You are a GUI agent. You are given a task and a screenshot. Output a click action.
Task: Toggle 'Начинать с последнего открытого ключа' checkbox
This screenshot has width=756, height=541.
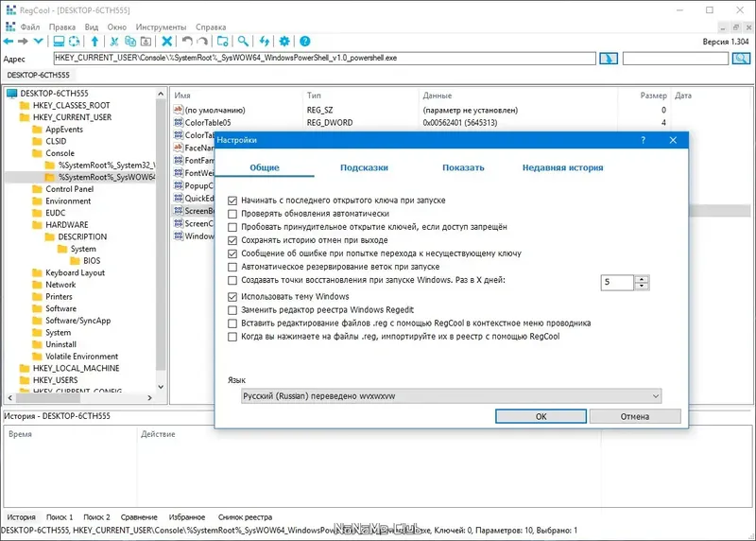(232, 201)
